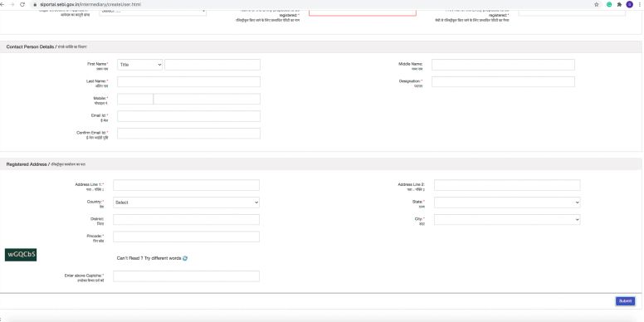Refresh captcha with the reload icon
644x322 pixels.
point(185,258)
